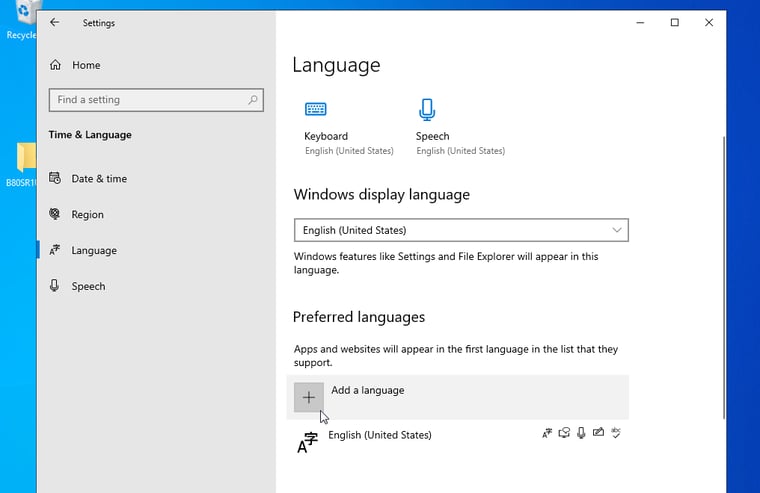Screen dimensions: 760x493
Task: Click the spell-check feature icon
Action: pyautogui.click(x=616, y=433)
